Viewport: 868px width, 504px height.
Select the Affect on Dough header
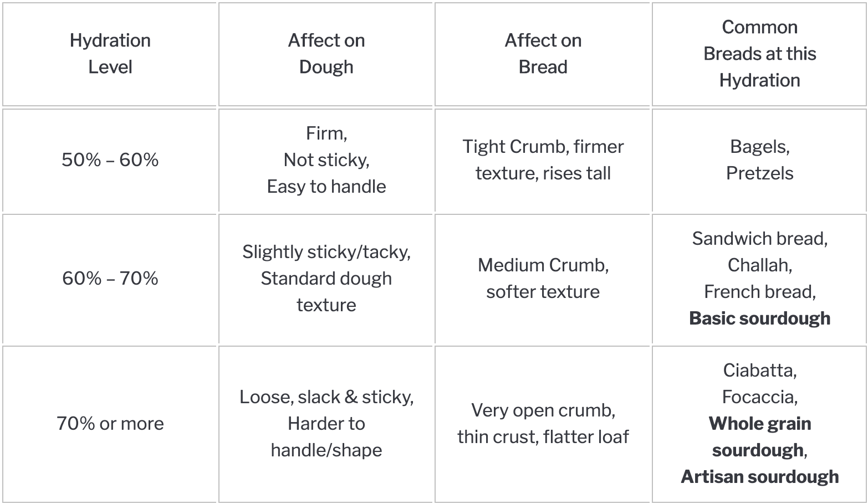(x=326, y=54)
